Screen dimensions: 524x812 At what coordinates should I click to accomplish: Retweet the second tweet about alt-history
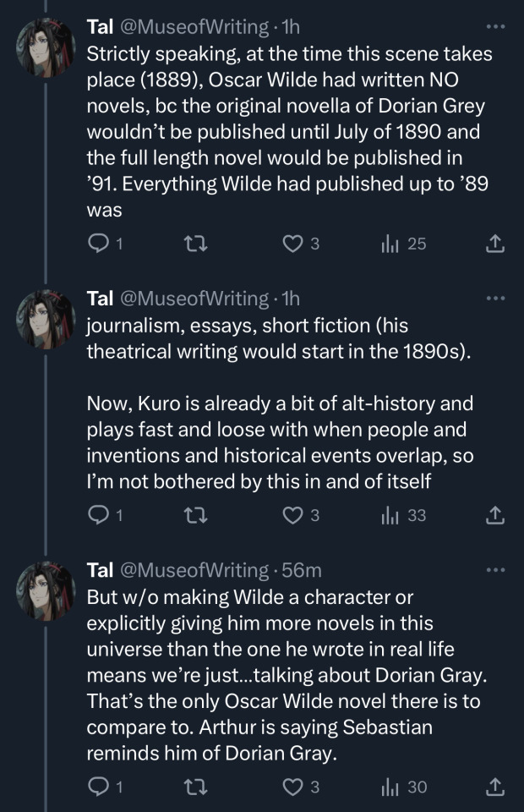click(194, 514)
